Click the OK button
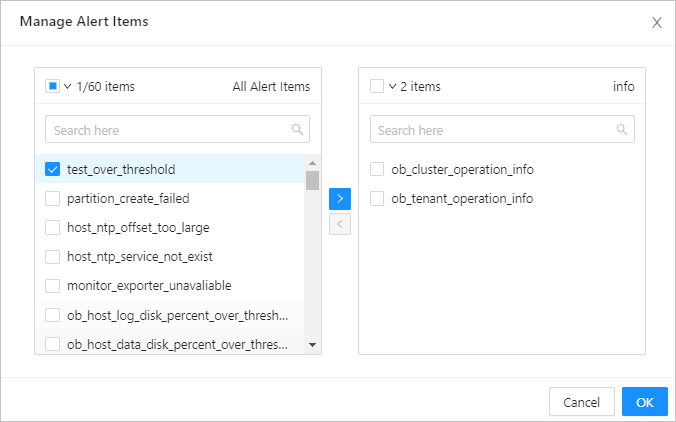 coord(644,402)
